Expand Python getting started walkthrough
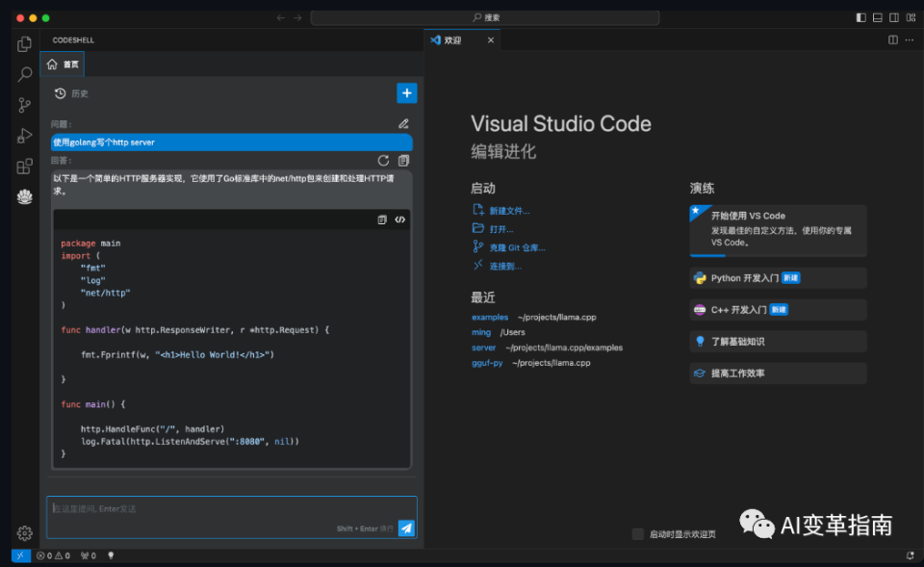The image size is (924, 567). 778,278
